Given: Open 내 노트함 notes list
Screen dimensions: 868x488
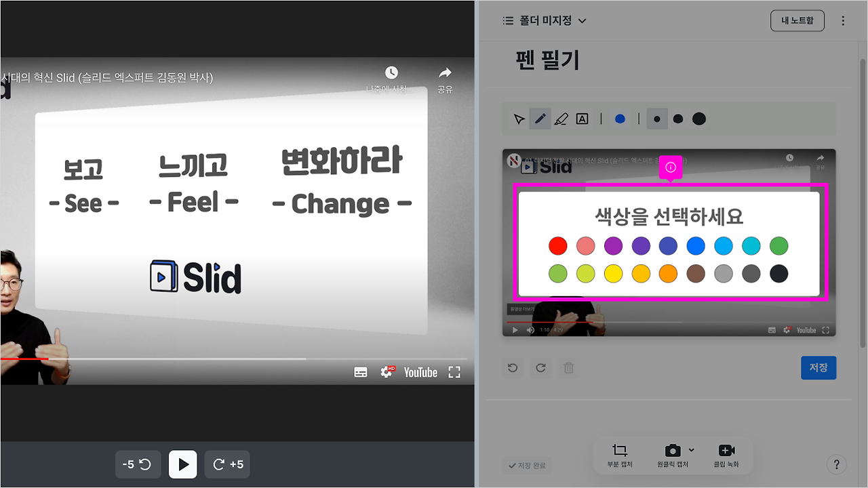Looking at the screenshot, I should coord(797,20).
